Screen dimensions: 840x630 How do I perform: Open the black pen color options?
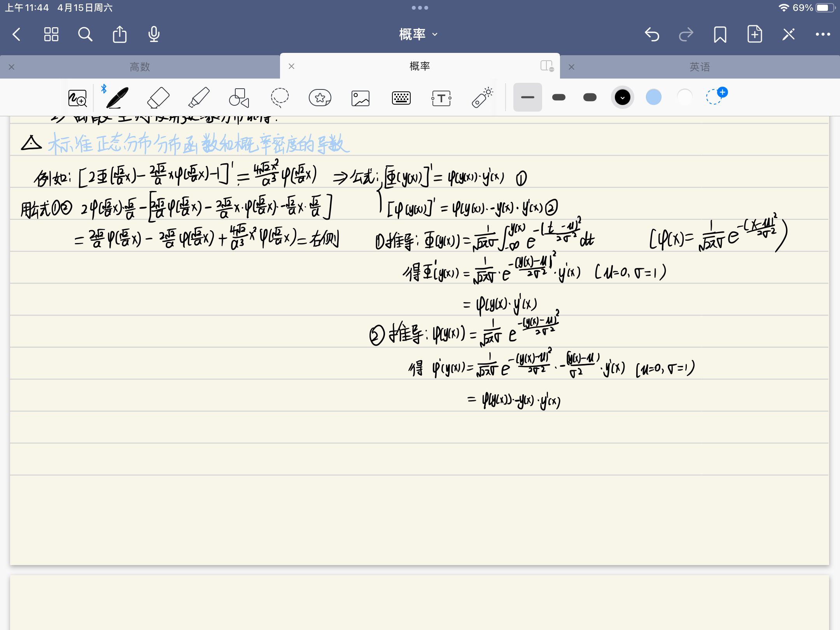pos(622,97)
